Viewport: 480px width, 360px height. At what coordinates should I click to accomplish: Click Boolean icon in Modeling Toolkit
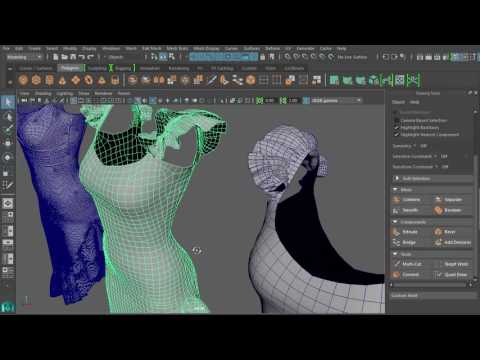[438, 210]
